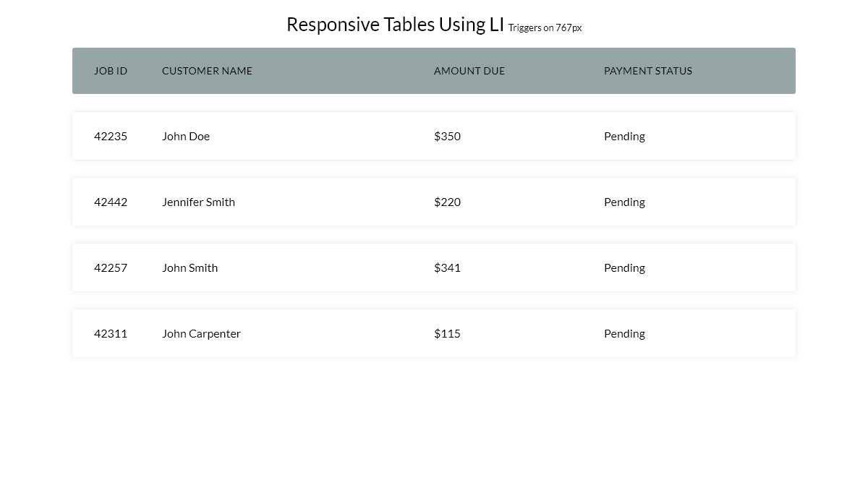Click the Job ID column header
This screenshot has height=493, width=868.
(x=111, y=71)
